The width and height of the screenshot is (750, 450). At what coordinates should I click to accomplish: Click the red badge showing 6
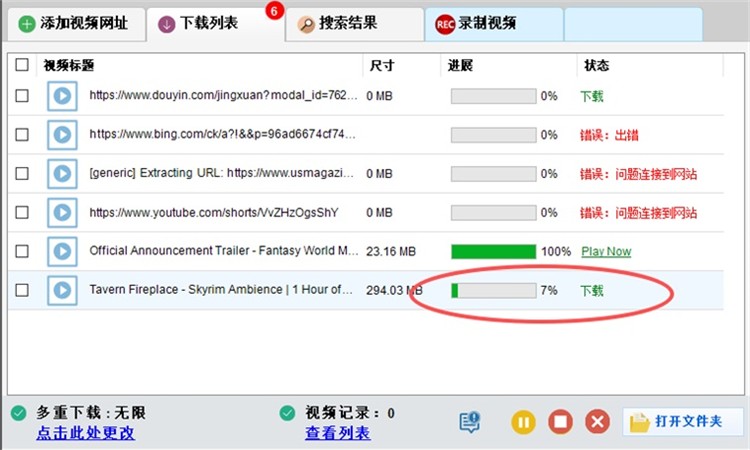(x=275, y=11)
